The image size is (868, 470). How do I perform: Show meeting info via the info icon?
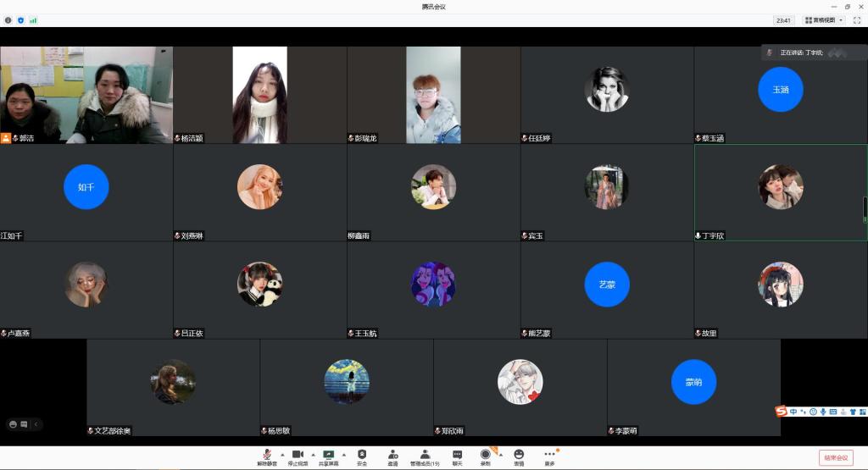point(8,19)
